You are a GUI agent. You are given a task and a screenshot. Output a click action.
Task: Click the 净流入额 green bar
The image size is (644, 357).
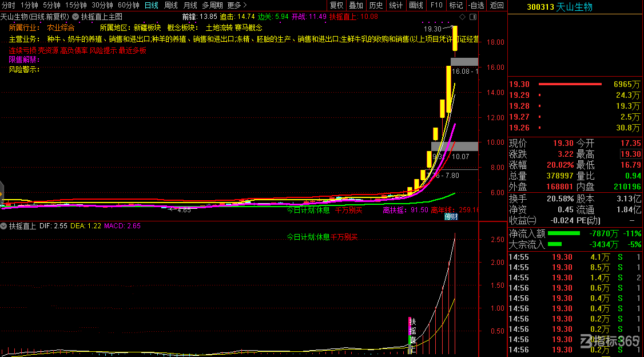(563, 233)
